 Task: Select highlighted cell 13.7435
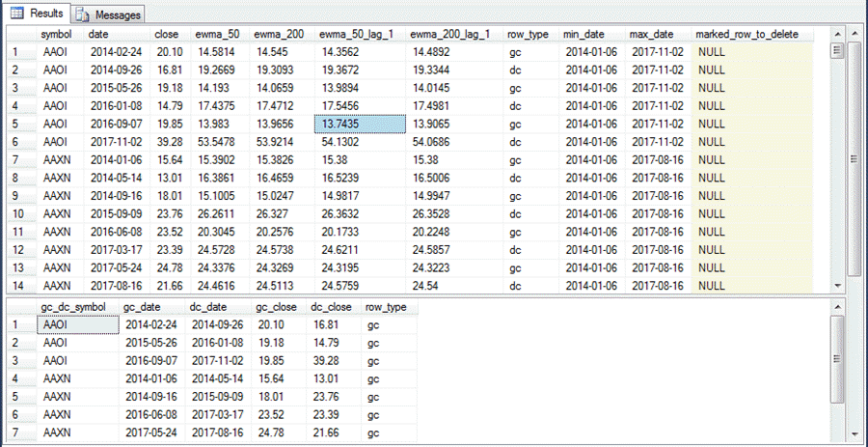[360, 125]
